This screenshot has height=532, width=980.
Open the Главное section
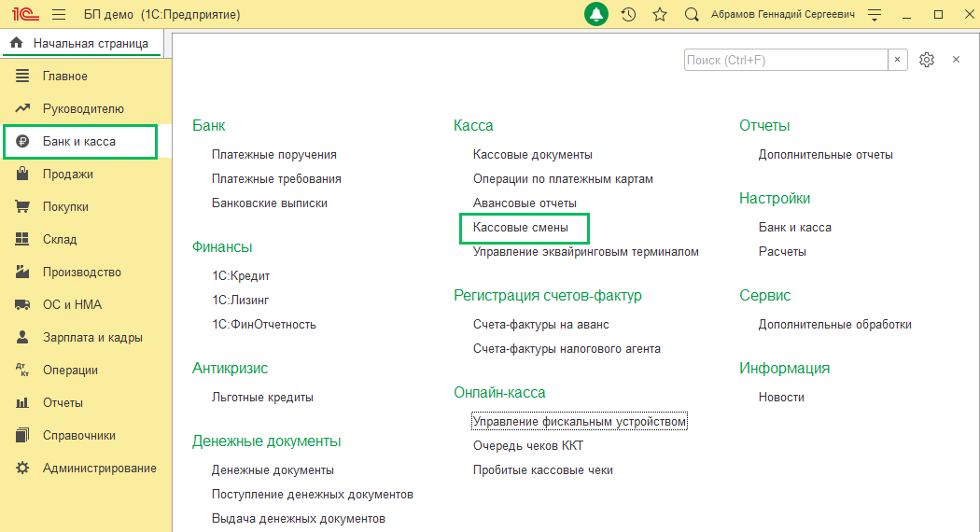65,77
